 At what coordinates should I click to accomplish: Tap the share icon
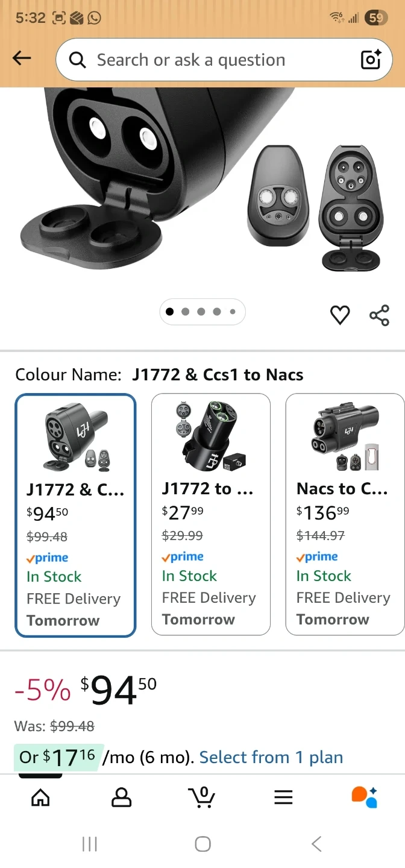379,315
